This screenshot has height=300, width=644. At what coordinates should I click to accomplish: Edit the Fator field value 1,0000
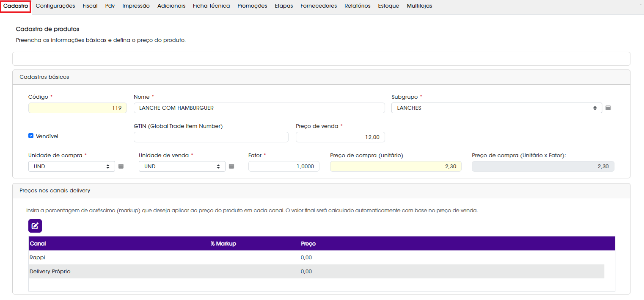pyautogui.click(x=284, y=167)
